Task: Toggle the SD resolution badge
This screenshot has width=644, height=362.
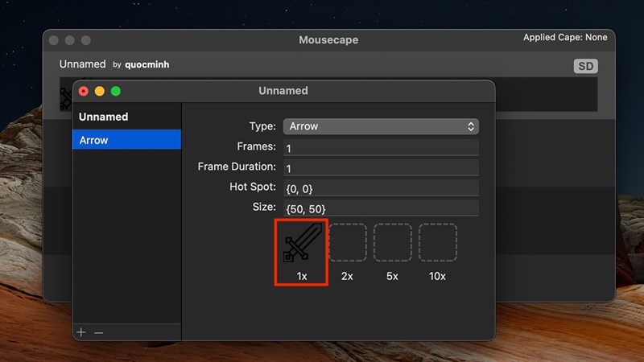Action: click(x=585, y=66)
